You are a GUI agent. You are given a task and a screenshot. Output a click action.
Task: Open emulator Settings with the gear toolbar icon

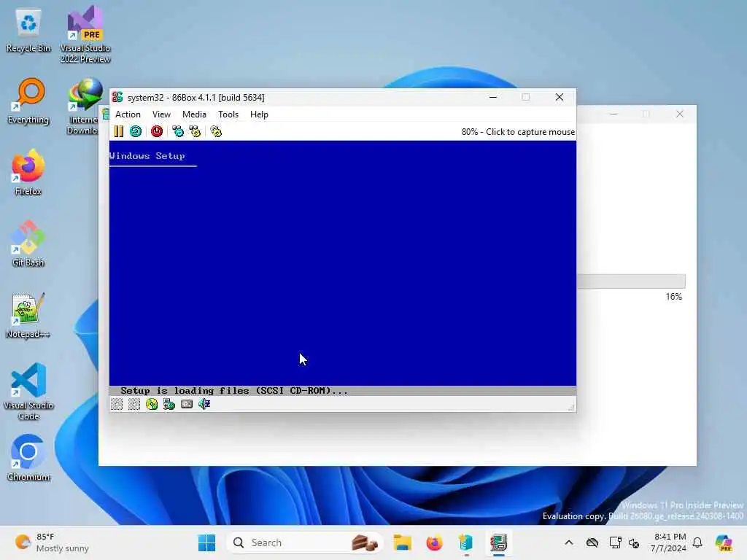tap(216, 131)
